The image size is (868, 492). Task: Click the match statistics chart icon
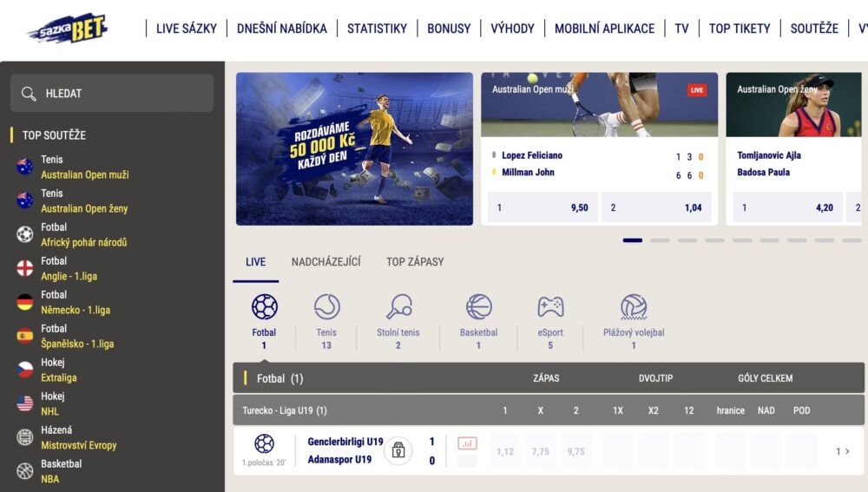[x=467, y=443]
